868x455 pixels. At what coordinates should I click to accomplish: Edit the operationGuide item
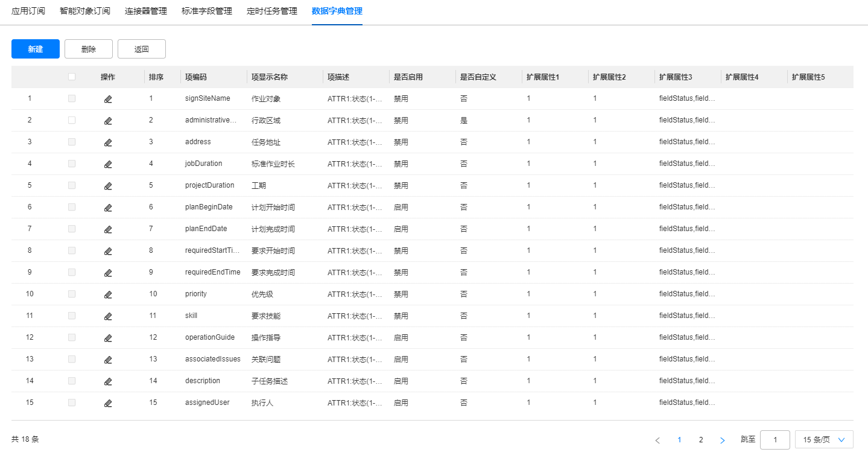pos(108,338)
